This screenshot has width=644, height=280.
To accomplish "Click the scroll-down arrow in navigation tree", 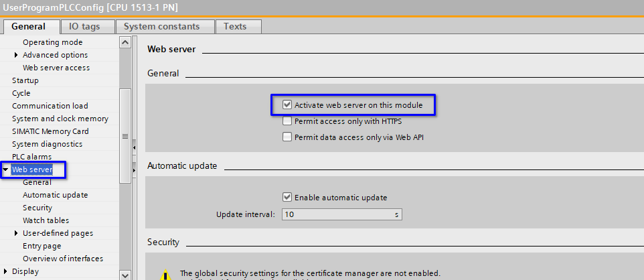I will click(125, 274).
